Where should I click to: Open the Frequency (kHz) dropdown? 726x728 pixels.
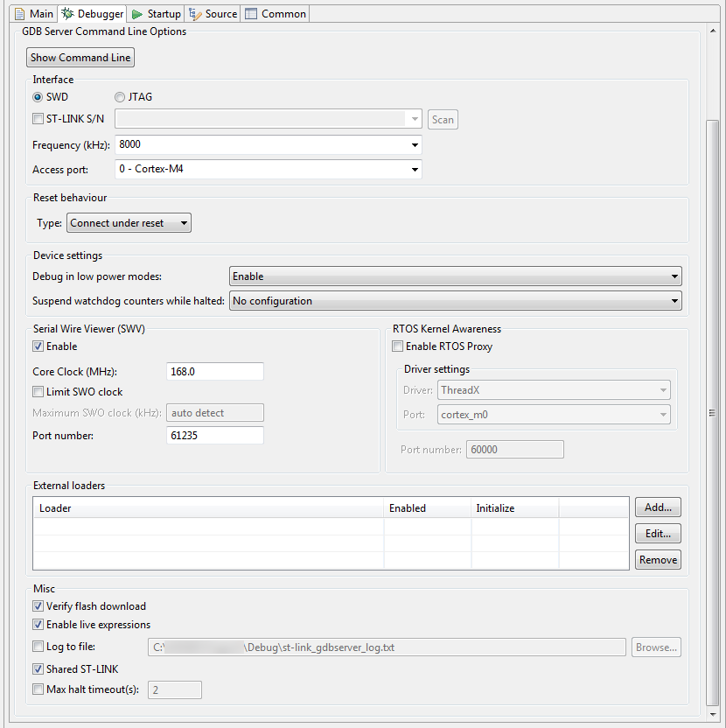coord(415,144)
